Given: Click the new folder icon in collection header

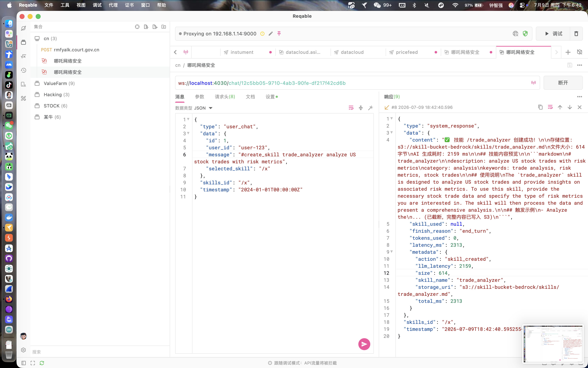Looking at the screenshot, I should tap(164, 27).
